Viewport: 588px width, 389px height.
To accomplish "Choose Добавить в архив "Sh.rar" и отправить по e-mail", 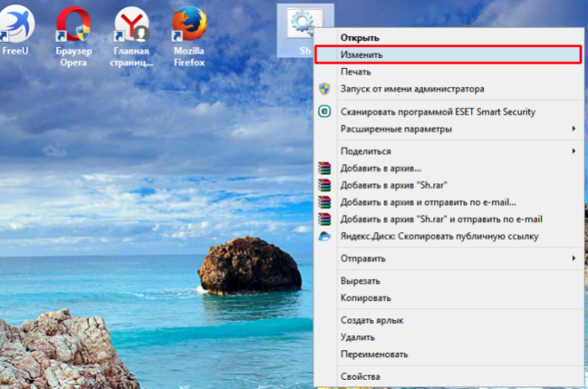I will click(x=448, y=219).
